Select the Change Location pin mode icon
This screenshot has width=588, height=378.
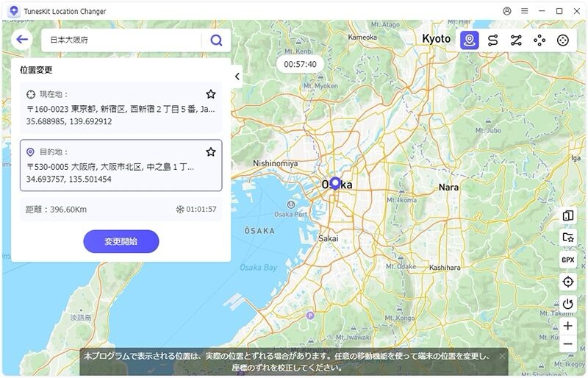coord(469,40)
